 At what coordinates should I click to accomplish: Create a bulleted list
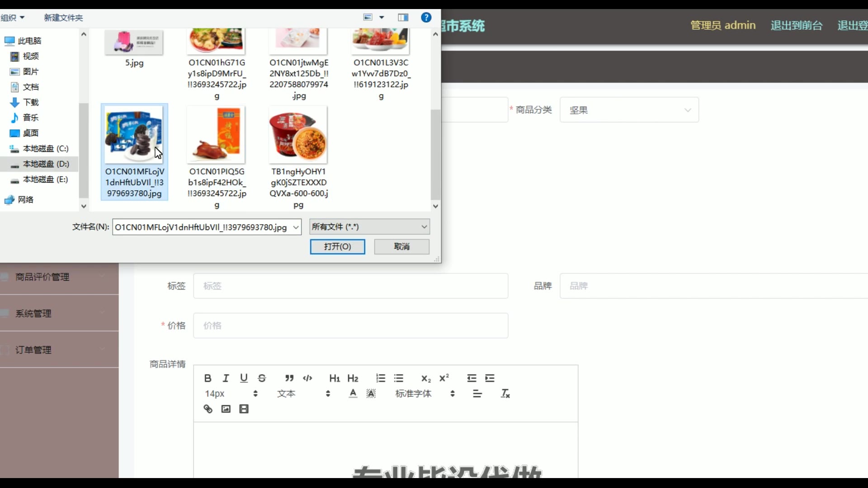pyautogui.click(x=399, y=378)
